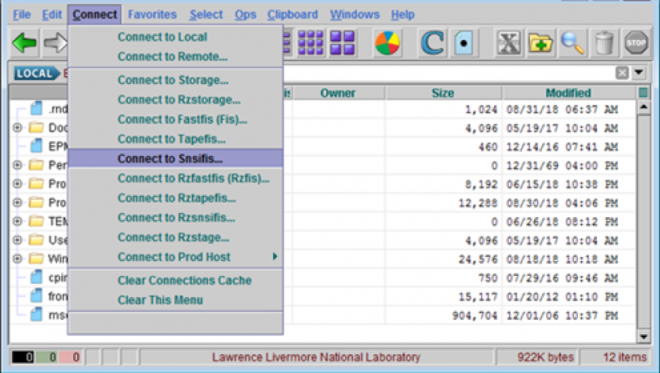Open the Favorites menu
Screen dimensions: 660x373
coord(152,14)
